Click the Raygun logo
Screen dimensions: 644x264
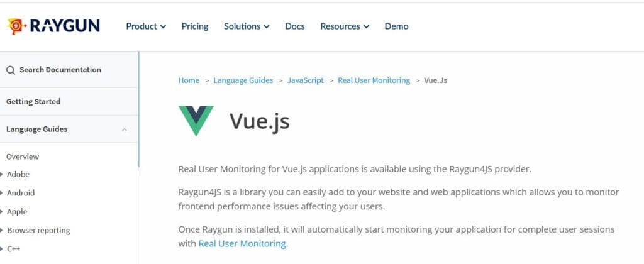click(53, 26)
